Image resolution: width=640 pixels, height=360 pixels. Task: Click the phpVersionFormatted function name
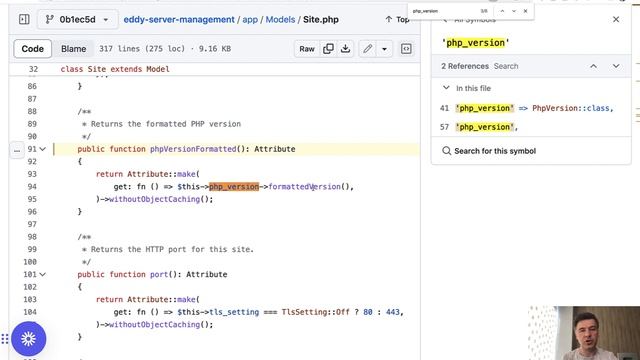[x=193, y=149]
